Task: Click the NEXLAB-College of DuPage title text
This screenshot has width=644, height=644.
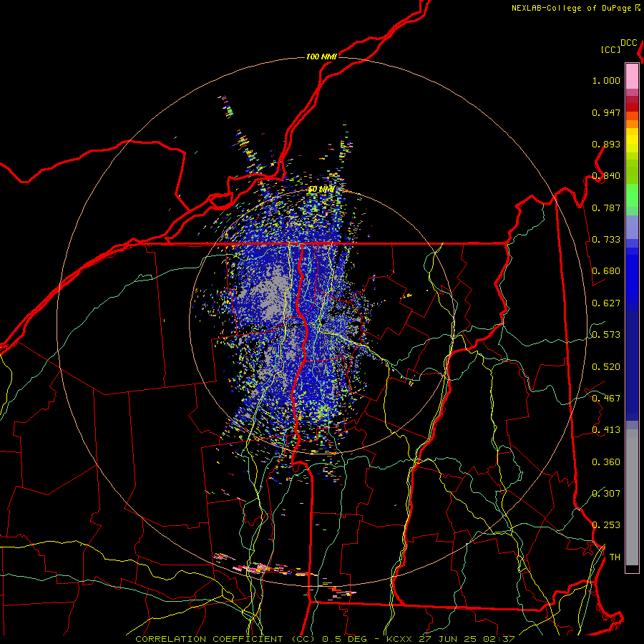Action: (x=572, y=8)
